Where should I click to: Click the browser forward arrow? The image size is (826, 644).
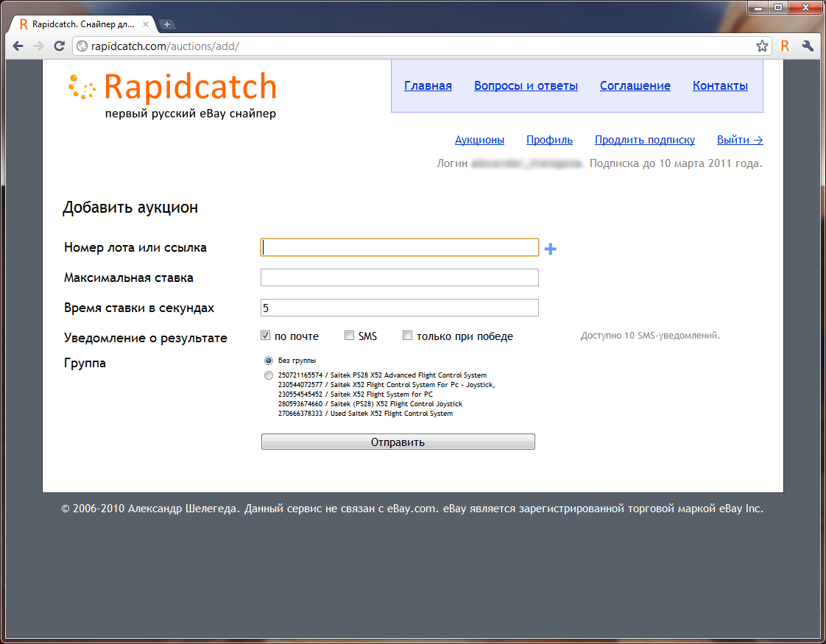point(38,46)
